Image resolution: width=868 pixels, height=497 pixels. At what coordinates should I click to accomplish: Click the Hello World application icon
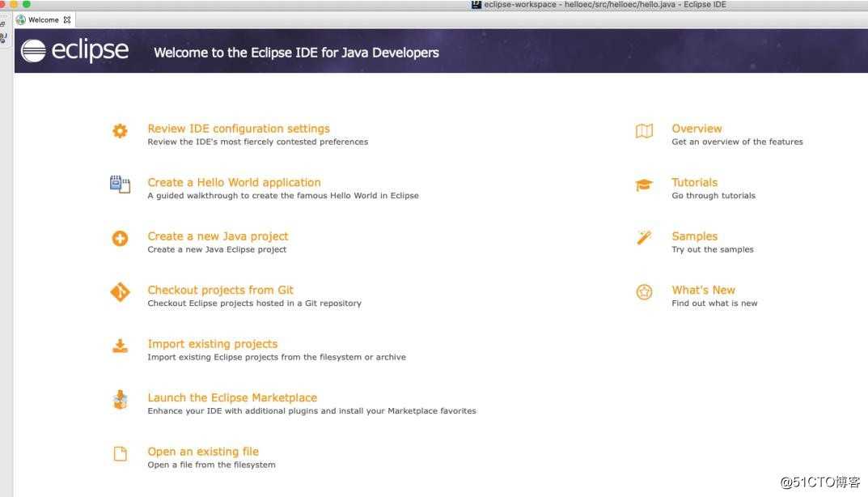(x=120, y=184)
